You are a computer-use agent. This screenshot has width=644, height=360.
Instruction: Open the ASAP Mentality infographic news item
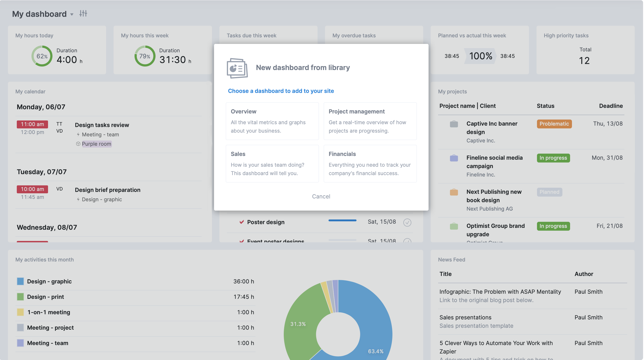(x=500, y=292)
